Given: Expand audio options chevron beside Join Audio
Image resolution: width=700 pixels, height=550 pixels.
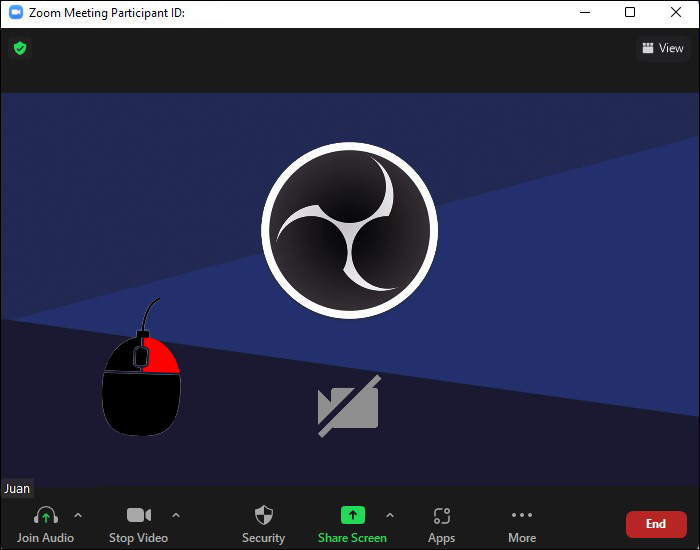Looking at the screenshot, I should (x=78, y=515).
